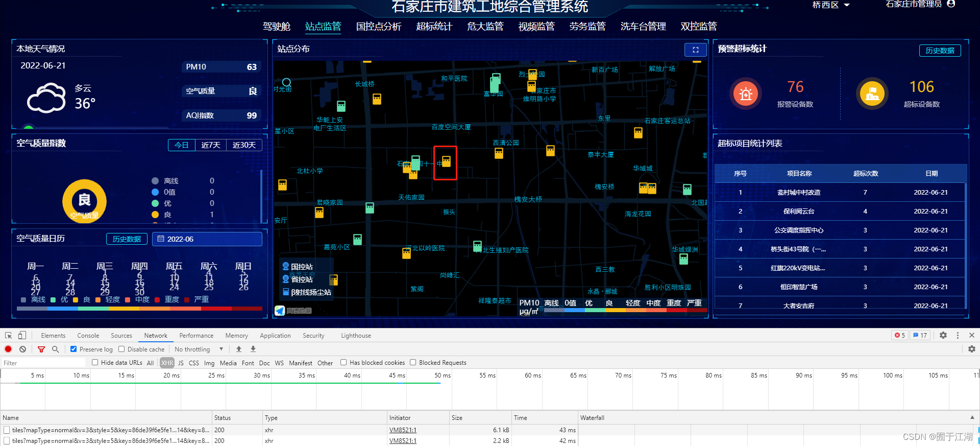Filter network requests by the JS type

pyautogui.click(x=181, y=363)
